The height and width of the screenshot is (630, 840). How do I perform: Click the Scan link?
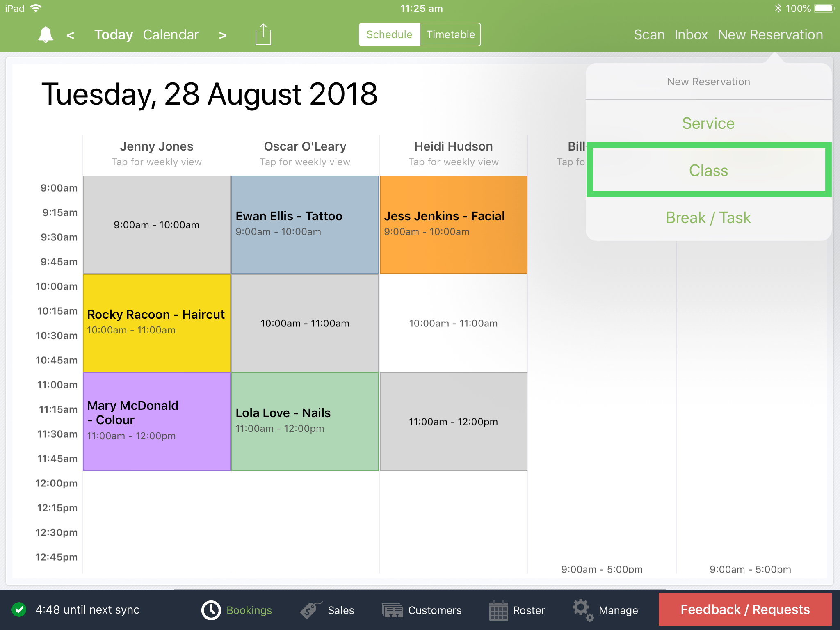click(x=649, y=34)
